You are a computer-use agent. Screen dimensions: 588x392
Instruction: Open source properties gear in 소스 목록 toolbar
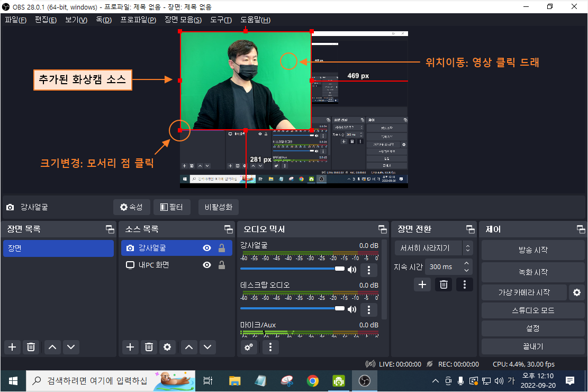167,347
